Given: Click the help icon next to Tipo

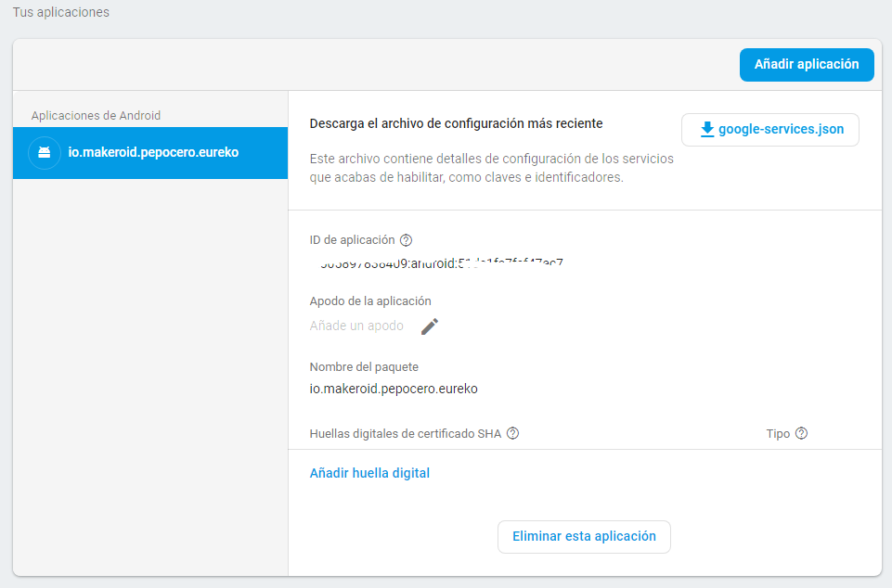Looking at the screenshot, I should (x=802, y=433).
